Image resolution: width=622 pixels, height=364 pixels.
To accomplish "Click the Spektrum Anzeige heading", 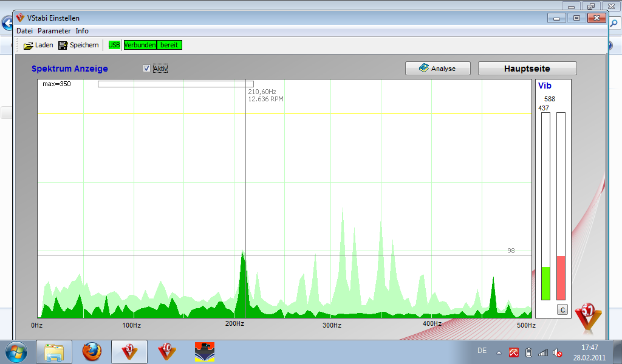I will click(x=70, y=69).
